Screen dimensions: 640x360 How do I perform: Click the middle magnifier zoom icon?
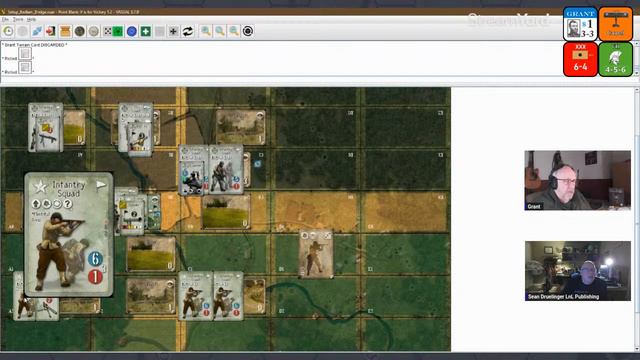coord(220,31)
